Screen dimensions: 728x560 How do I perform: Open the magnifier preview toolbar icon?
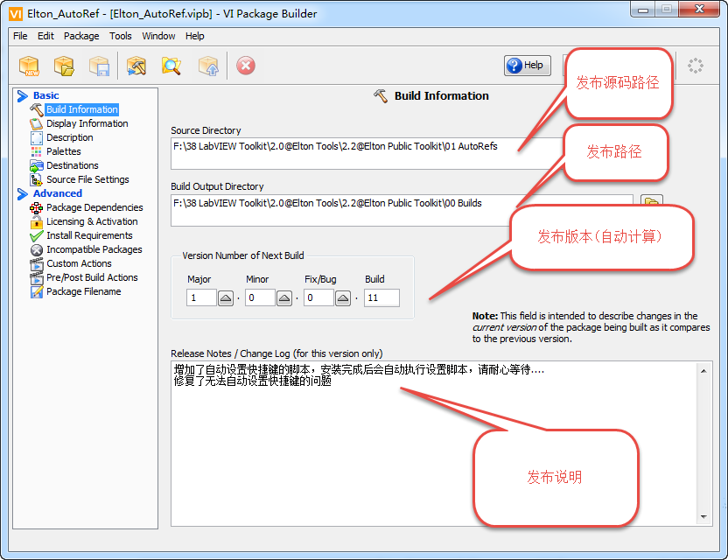[x=171, y=66]
